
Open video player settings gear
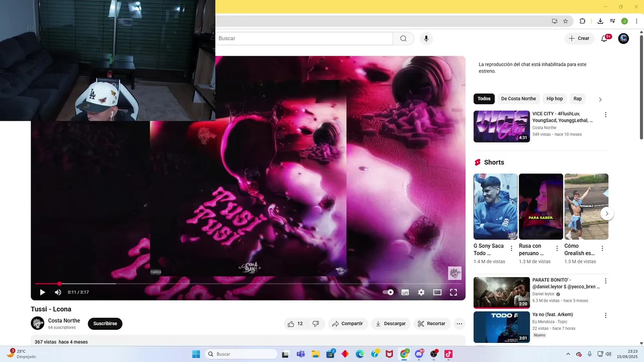point(421,292)
